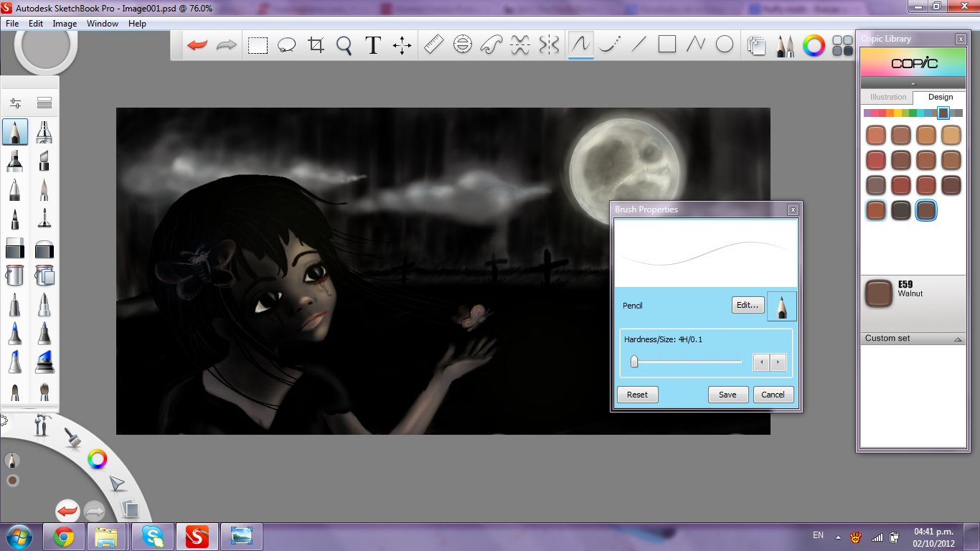Pick the yellow segment in Copic color strip
Viewport: 980px width, 551px height.
(x=897, y=113)
